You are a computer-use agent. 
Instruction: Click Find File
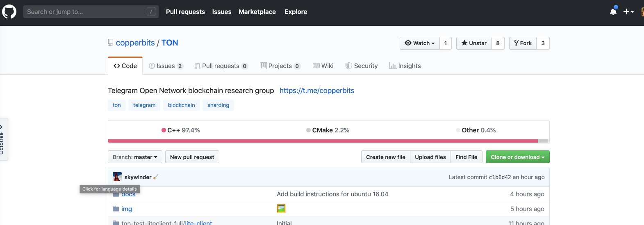point(467,157)
